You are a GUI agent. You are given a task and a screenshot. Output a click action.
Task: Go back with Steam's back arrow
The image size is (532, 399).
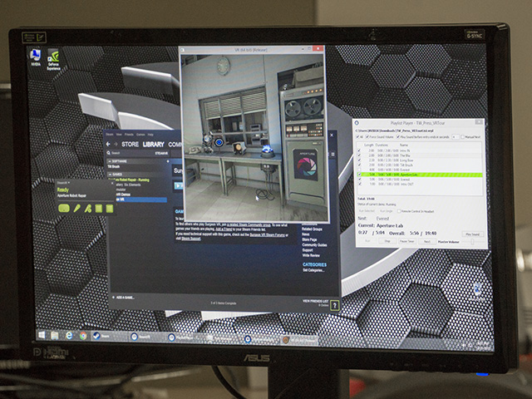tap(108, 144)
